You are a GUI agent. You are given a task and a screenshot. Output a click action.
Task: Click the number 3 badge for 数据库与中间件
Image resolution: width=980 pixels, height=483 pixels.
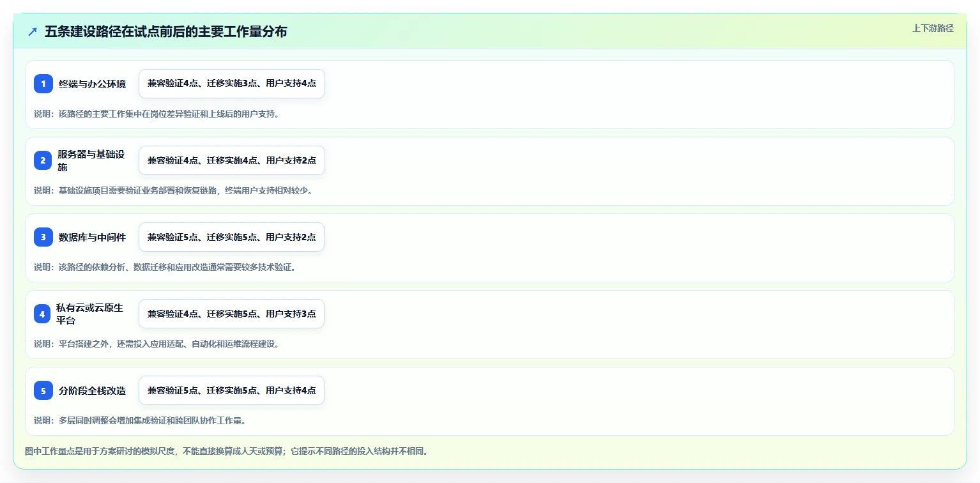pyautogui.click(x=43, y=237)
